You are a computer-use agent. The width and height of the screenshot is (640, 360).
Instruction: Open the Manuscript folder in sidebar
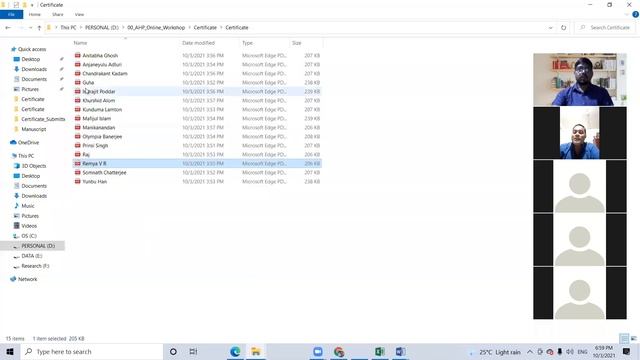pos(33,129)
